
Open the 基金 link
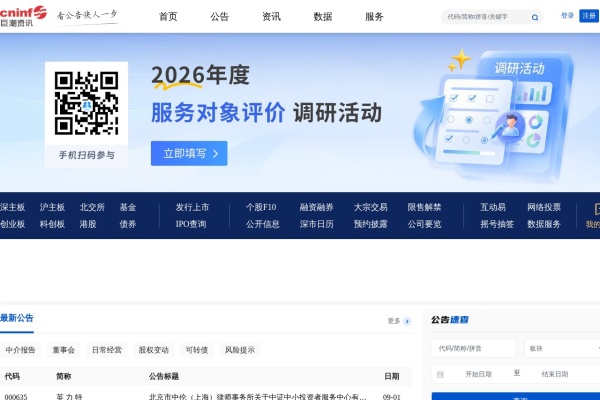(x=128, y=207)
